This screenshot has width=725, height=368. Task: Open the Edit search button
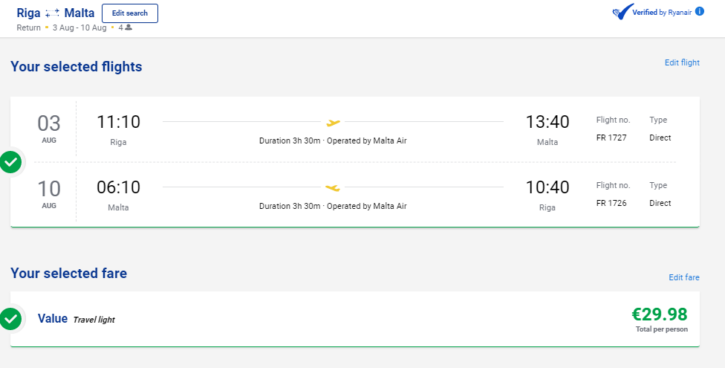pyautogui.click(x=130, y=13)
